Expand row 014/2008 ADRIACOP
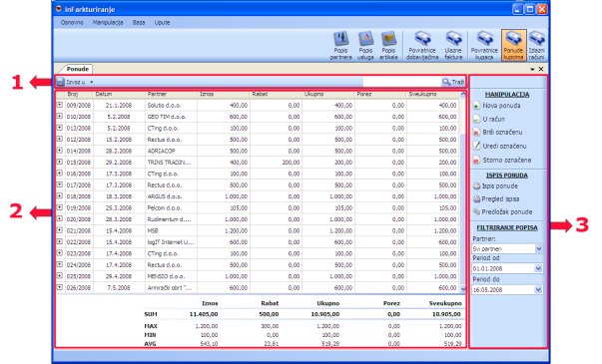 tap(60, 150)
